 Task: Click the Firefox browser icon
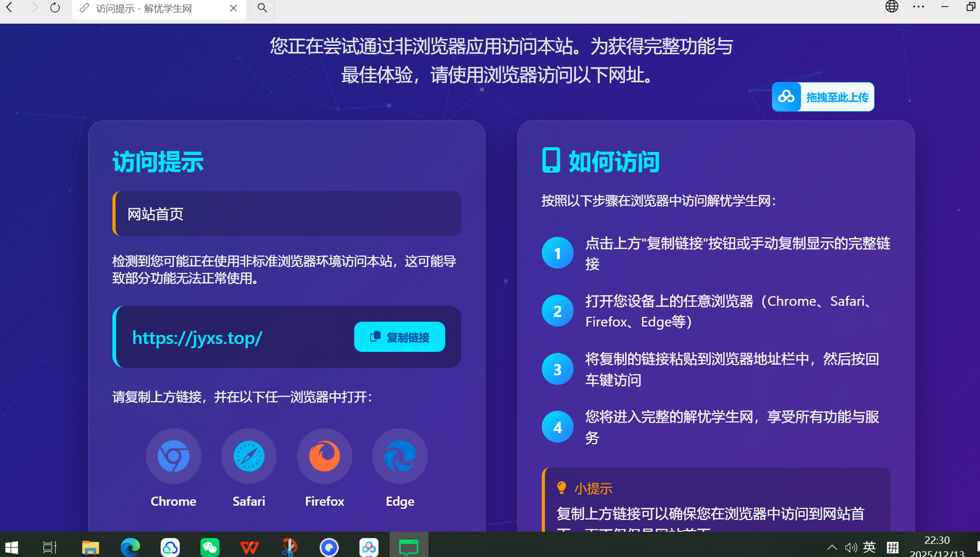(325, 457)
